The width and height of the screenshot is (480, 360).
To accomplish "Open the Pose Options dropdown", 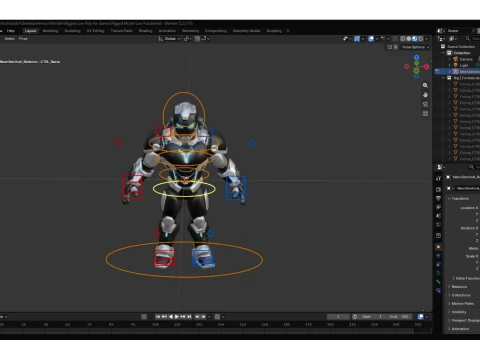I will [x=415, y=47].
